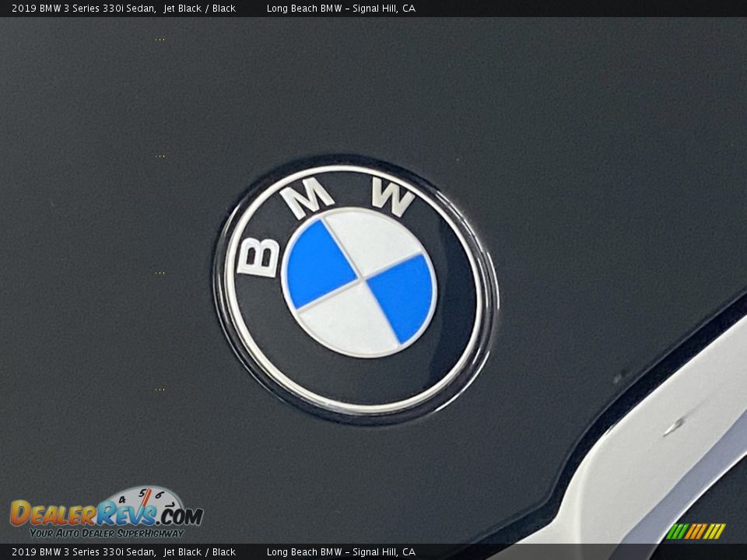
Task: Click top caption 'Jet Black / Black'
Action: [200, 8]
